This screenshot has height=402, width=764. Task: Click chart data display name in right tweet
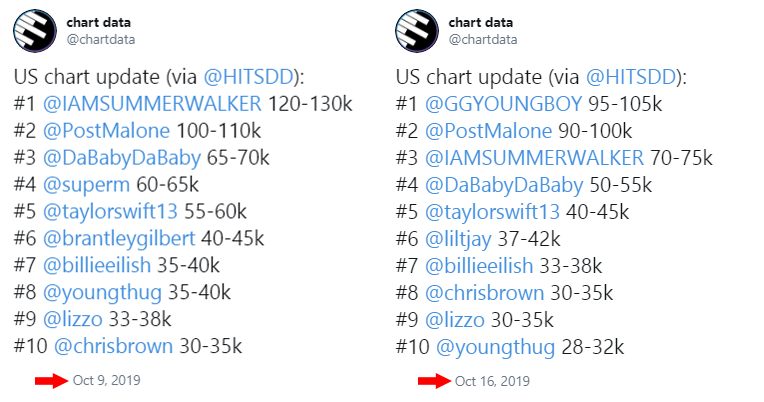[x=480, y=22]
